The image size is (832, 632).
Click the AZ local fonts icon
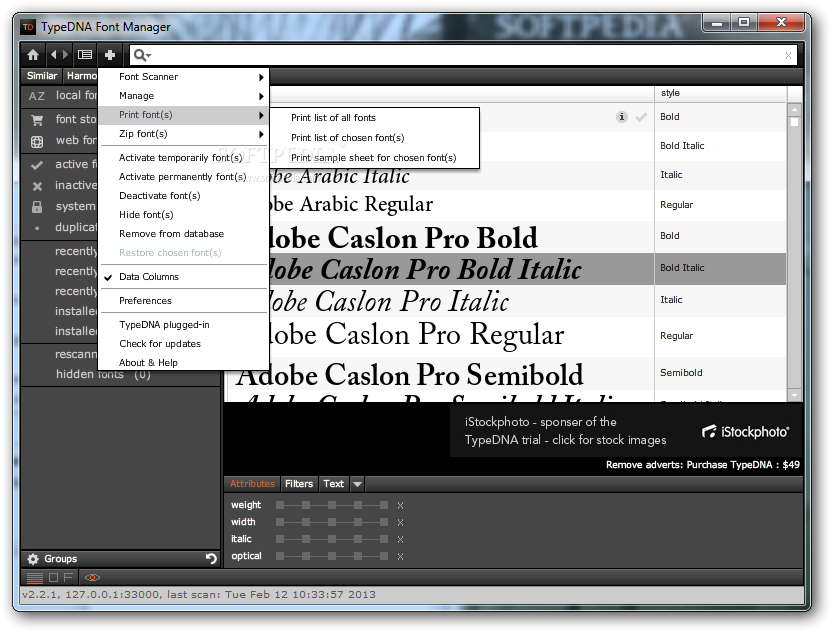[37, 96]
